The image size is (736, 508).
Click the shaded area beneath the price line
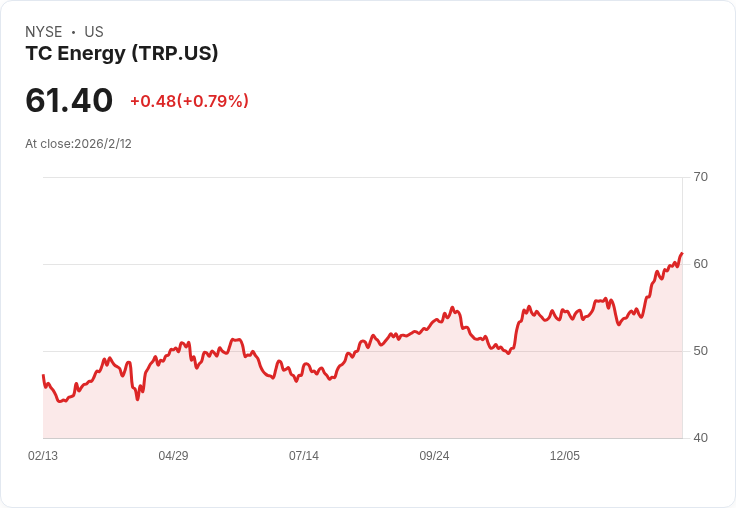[x=400, y=400]
